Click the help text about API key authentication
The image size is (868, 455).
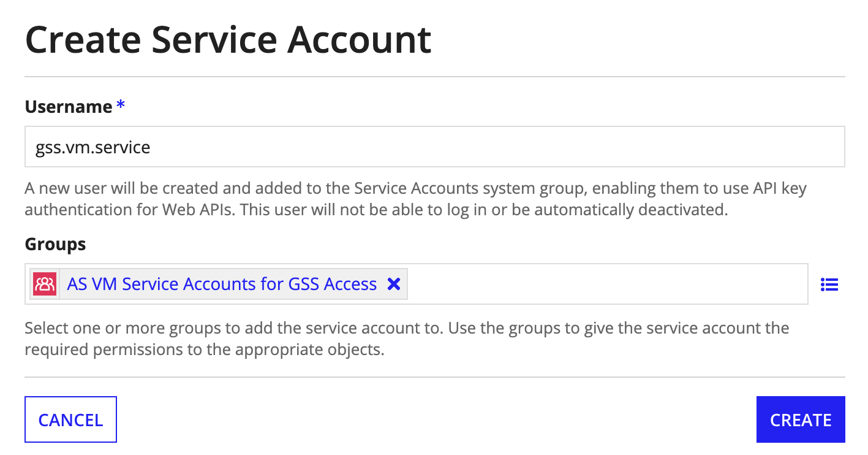416,199
